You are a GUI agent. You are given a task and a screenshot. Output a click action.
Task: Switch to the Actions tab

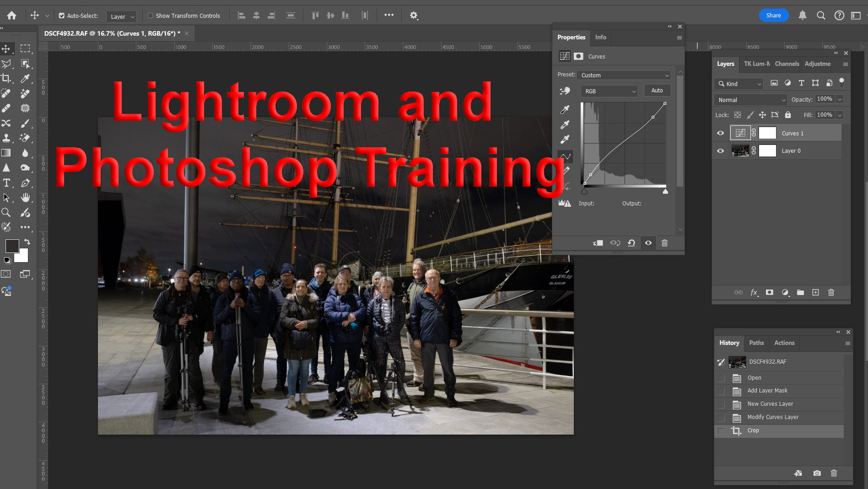click(784, 343)
